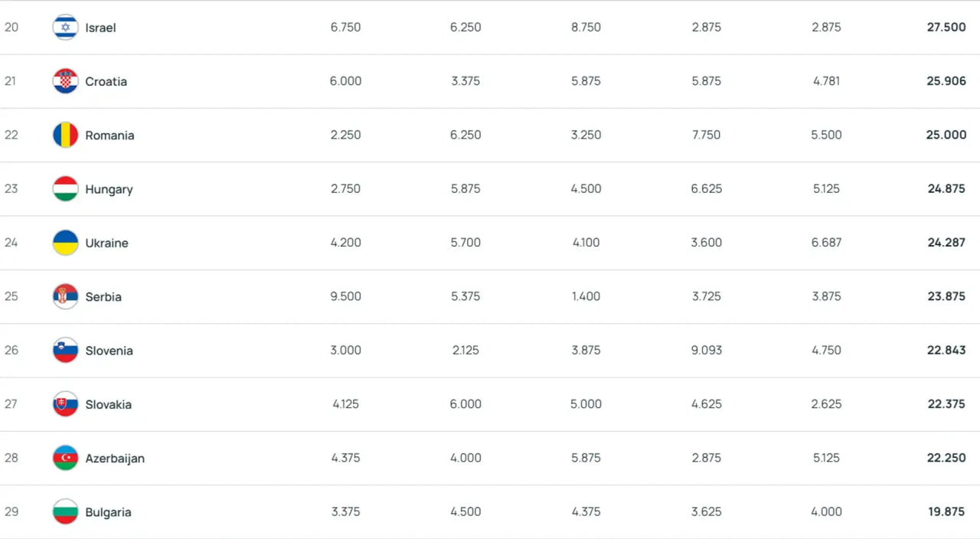Click the Slovakia flag icon
The width and height of the screenshot is (980, 539).
65,404
